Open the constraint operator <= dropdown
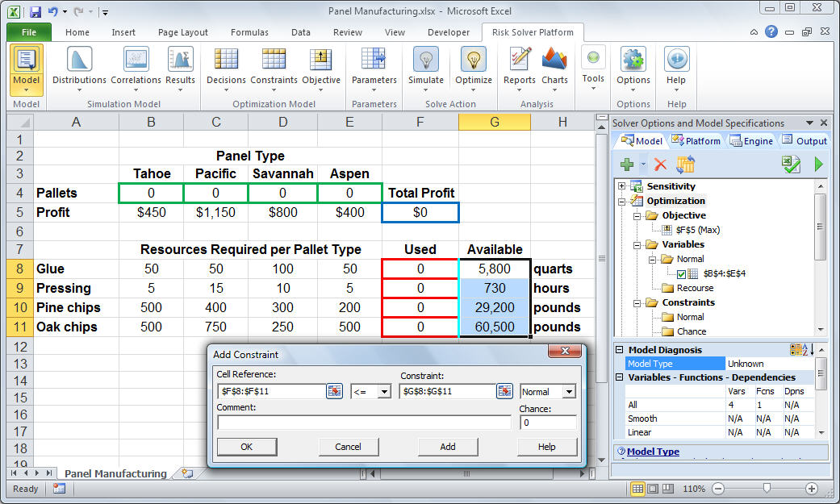 [384, 392]
